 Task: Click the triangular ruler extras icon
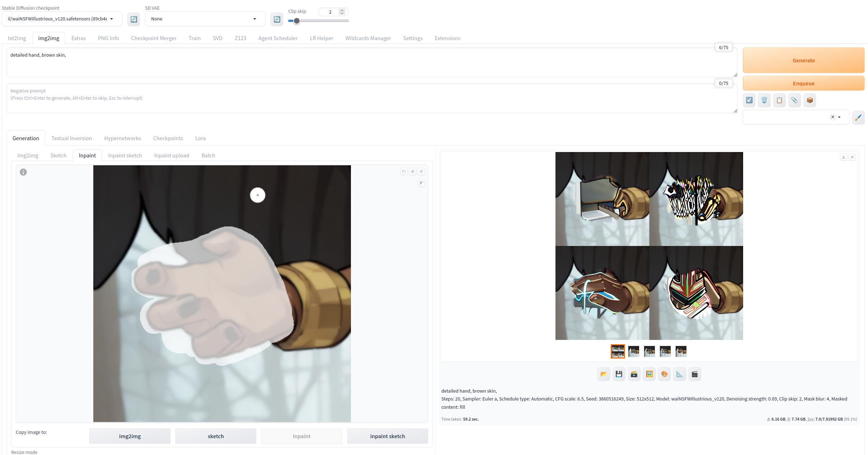679,374
